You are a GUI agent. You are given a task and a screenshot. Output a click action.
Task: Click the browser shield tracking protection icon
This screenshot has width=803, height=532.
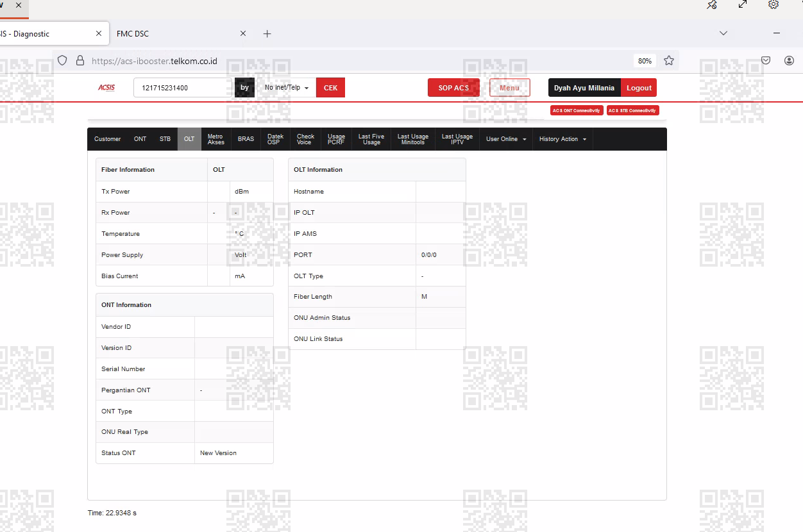(x=62, y=60)
